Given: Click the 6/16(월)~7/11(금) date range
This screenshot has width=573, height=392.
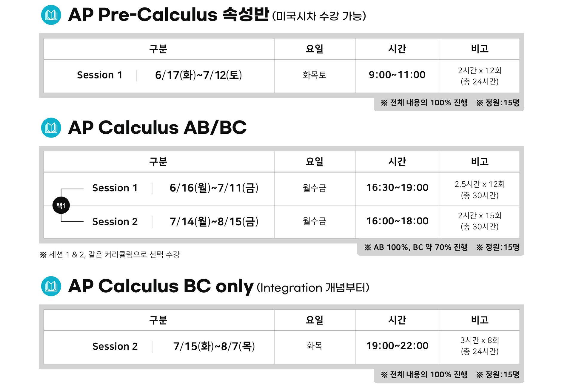Looking at the screenshot, I should pos(214,188).
